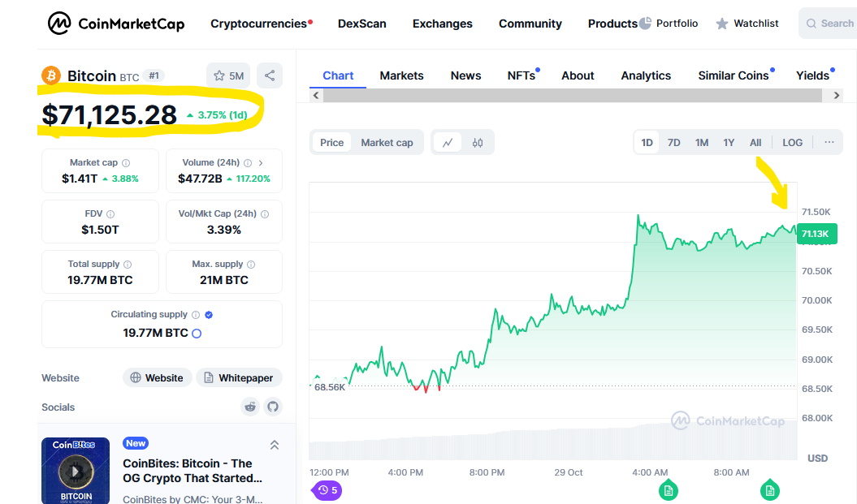Click Market cap info icon

point(126,162)
